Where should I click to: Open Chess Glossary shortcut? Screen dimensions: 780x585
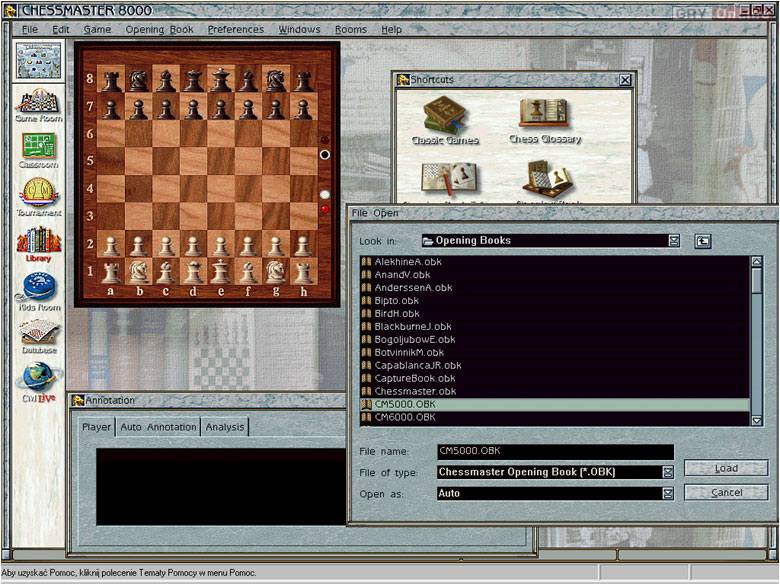tap(545, 121)
